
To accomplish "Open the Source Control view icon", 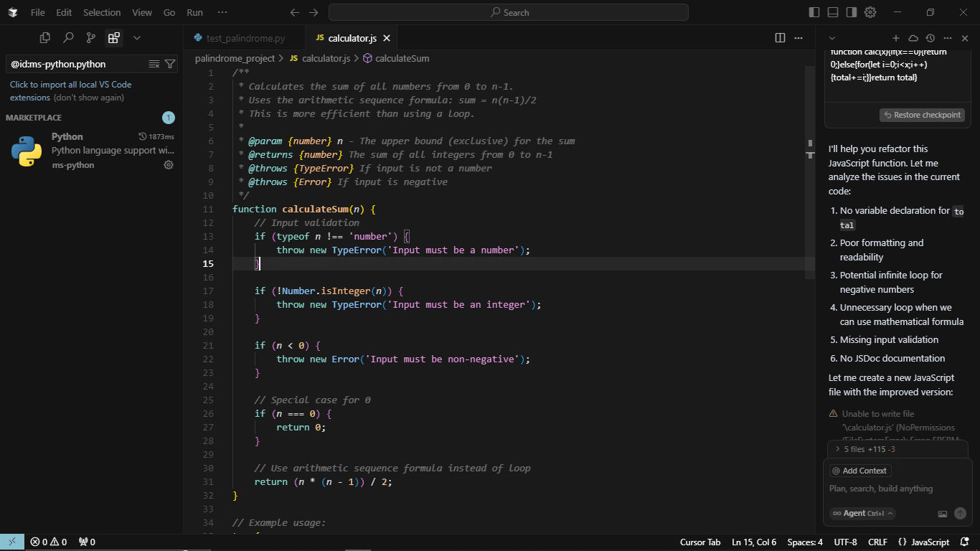I will tap(91, 38).
